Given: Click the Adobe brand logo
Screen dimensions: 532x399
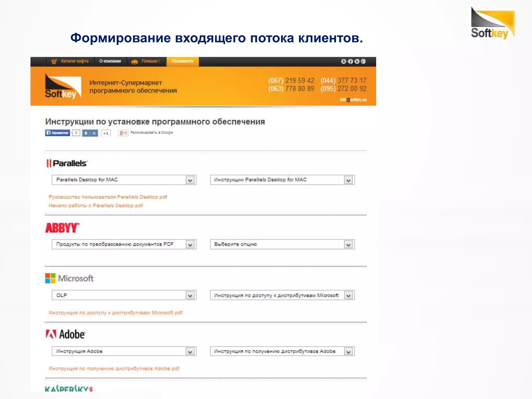Looking at the screenshot, I should click(x=65, y=334).
